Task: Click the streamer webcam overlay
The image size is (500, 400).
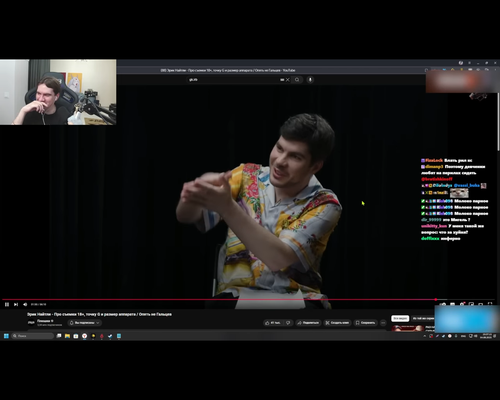Action: 58,92
